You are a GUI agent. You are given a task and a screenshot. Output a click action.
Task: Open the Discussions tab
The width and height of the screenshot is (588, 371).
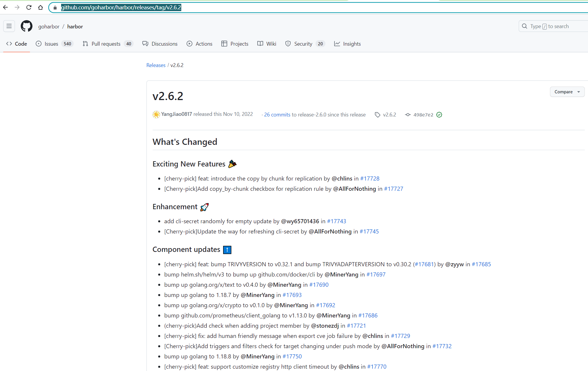coord(160,44)
